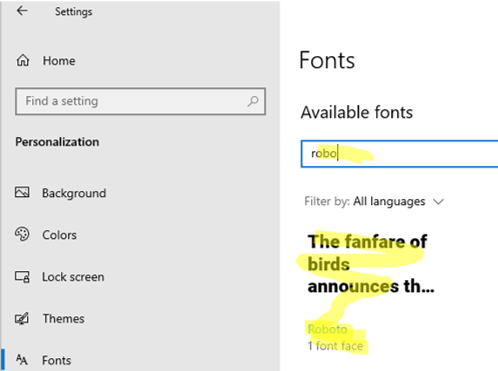Click the font search box containing robo
Image resolution: width=498 pixels, height=371 pixels.
399,154
